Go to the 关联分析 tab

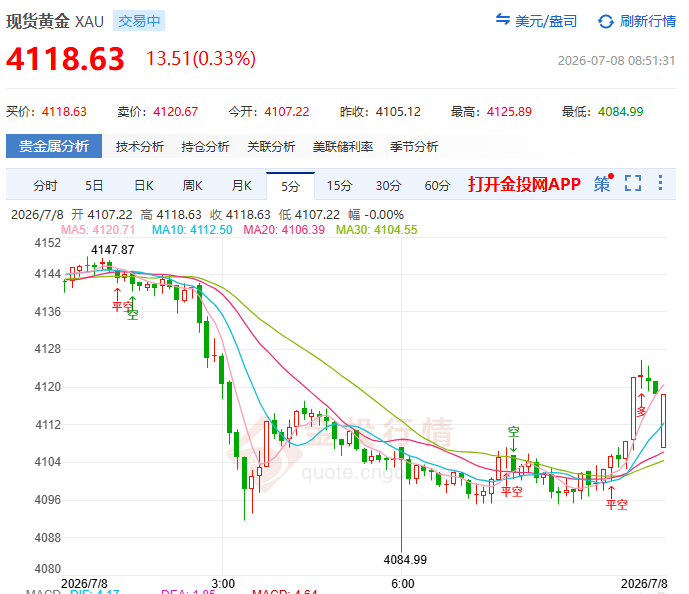point(271,146)
